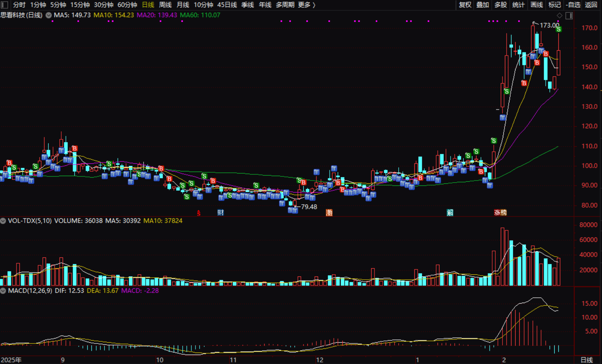This screenshot has height=364, width=602.
Task: Click the red $ dividend marker
Action: (x=198, y=213)
